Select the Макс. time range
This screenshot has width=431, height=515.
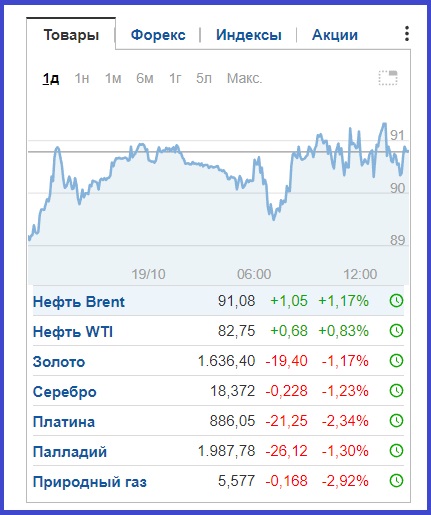click(244, 79)
